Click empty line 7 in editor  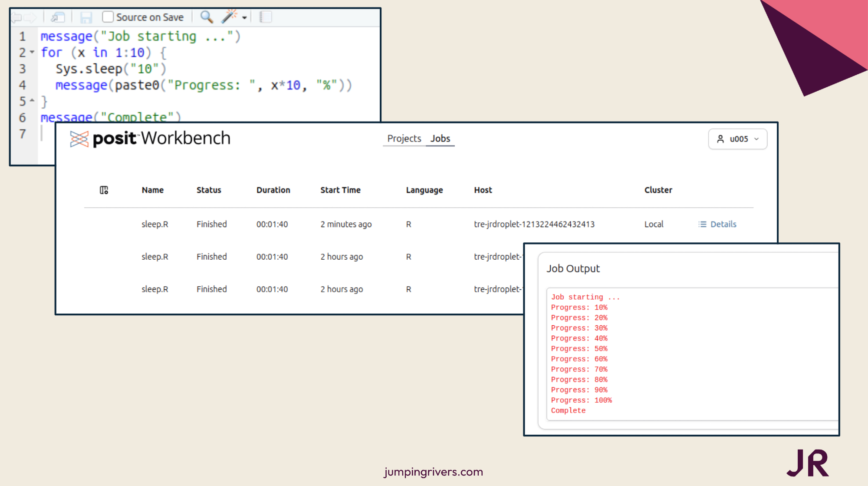click(48, 133)
